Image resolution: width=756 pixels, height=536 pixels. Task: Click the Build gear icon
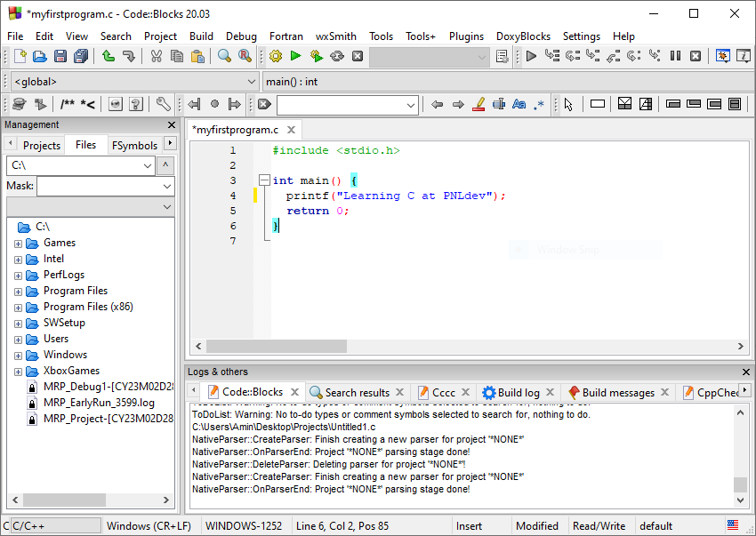[275, 56]
